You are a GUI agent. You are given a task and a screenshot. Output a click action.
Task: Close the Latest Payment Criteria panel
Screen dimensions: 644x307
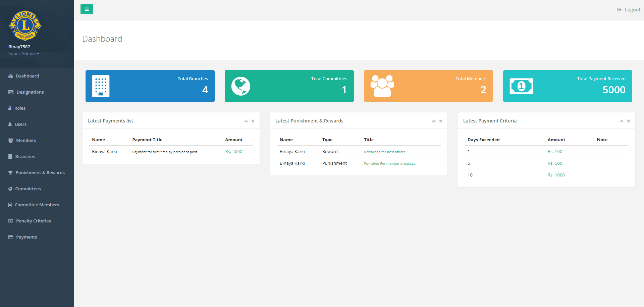click(x=629, y=121)
